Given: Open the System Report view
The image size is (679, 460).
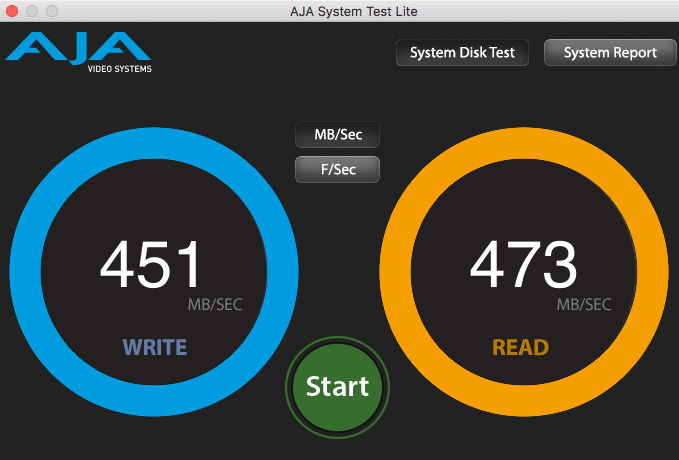Looking at the screenshot, I should point(610,53).
